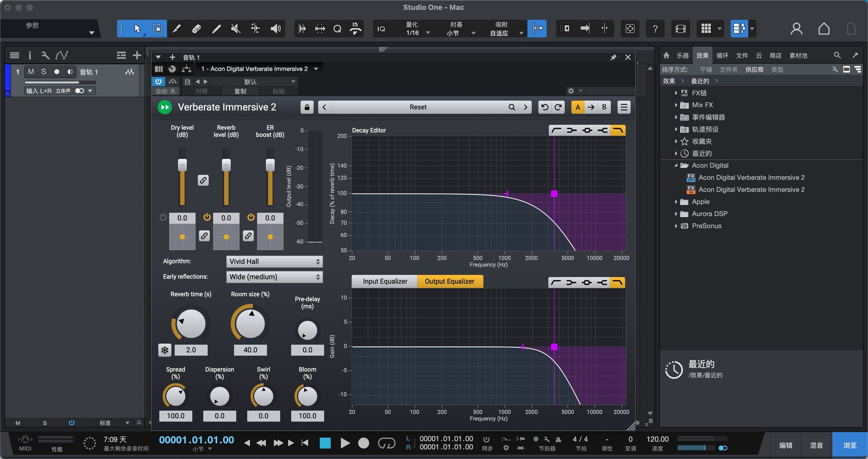The image size is (868, 459).
Task: Toggle loop playback button
Action: tap(387, 444)
